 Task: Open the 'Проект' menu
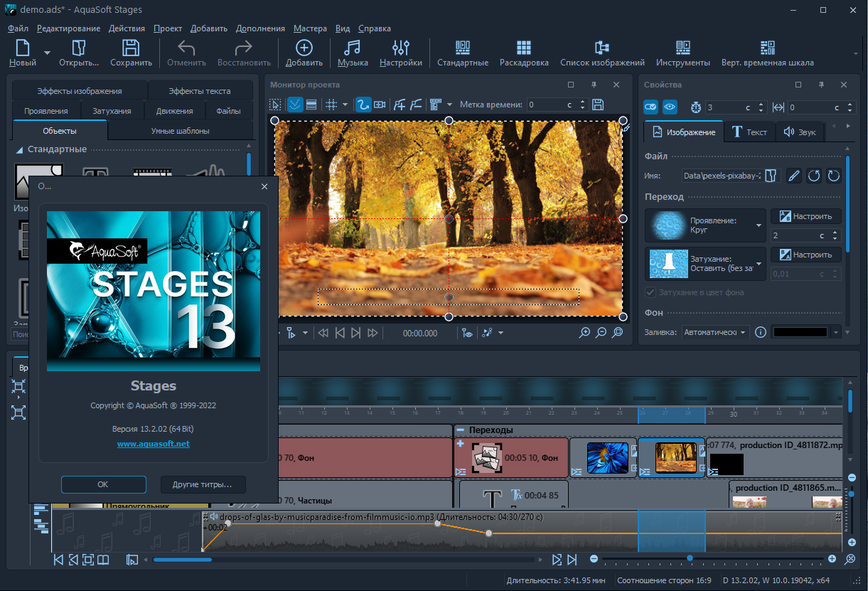tap(167, 28)
